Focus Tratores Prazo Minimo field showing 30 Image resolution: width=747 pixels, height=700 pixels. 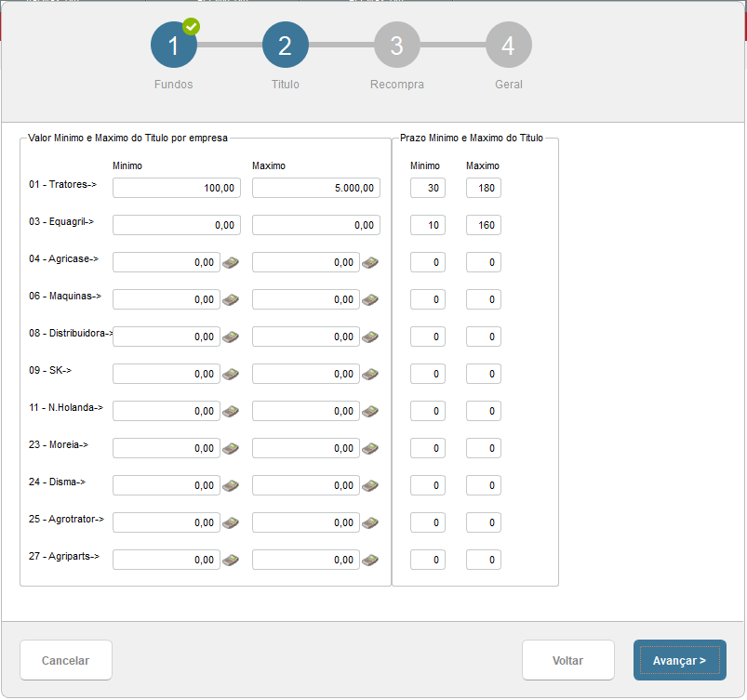pos(428,188)
